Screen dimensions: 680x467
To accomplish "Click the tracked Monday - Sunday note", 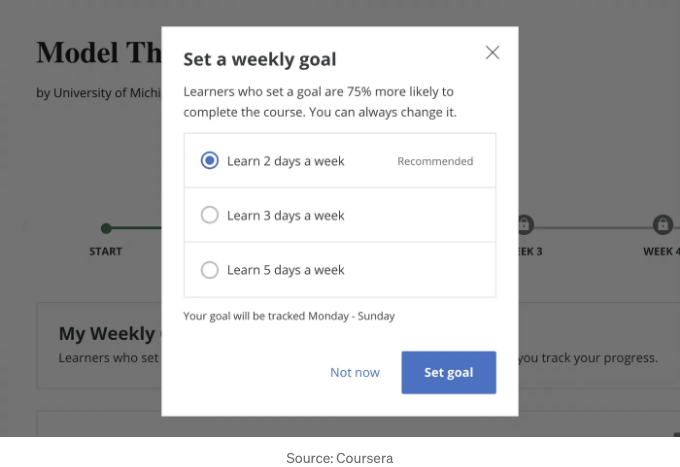I will (289, 316).
